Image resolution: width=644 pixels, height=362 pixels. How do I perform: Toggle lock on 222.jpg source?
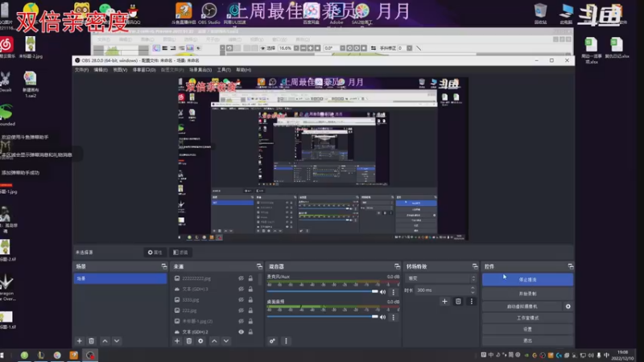250,311
